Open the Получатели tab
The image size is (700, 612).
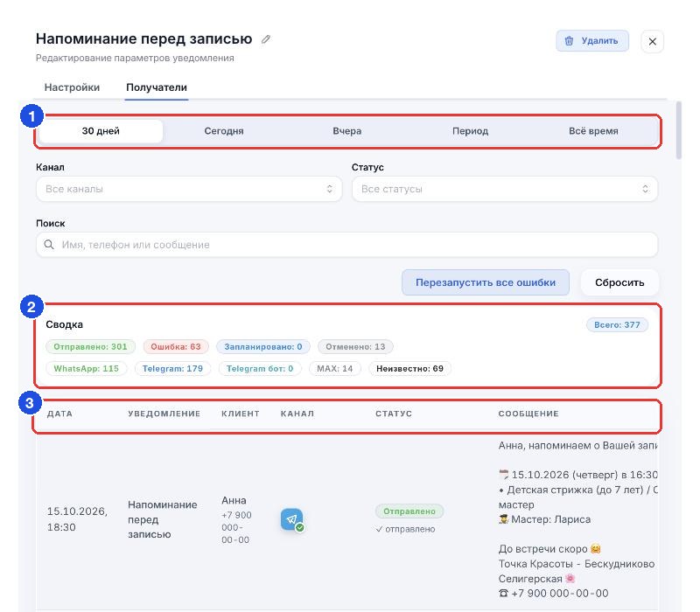click(x=157, y=87)
